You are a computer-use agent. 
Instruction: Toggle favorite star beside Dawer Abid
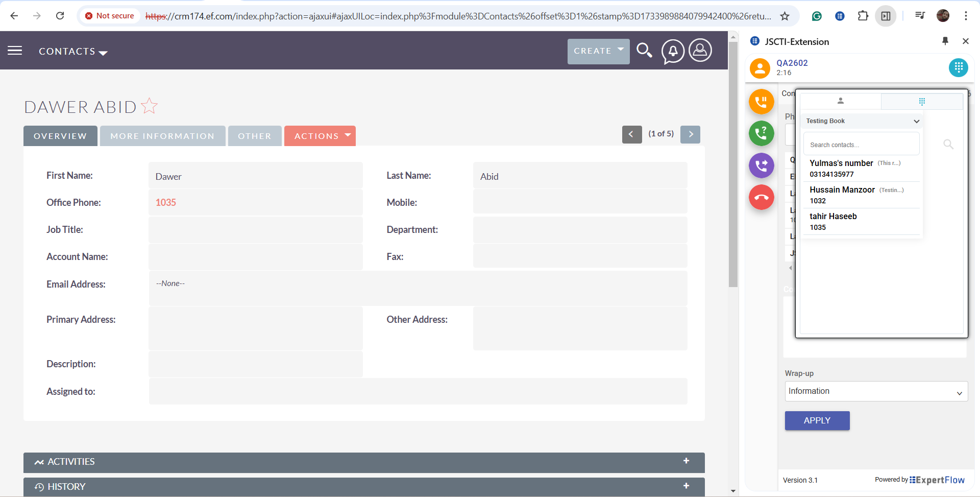(150, 106)
